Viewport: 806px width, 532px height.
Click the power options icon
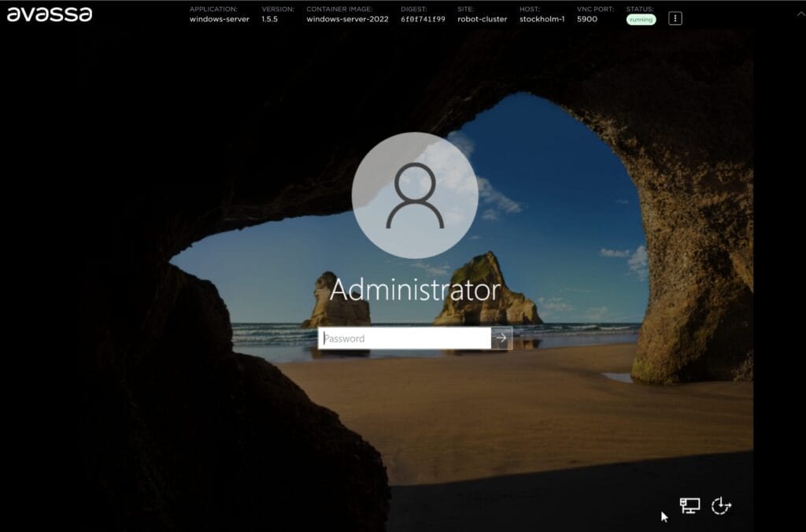[x=721, y=507]
